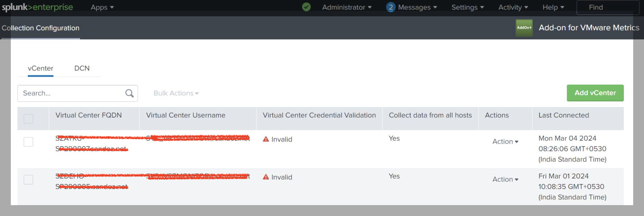Click the search magnifier icon
Viewport: 644px width, 216px height.
[129, 93]
